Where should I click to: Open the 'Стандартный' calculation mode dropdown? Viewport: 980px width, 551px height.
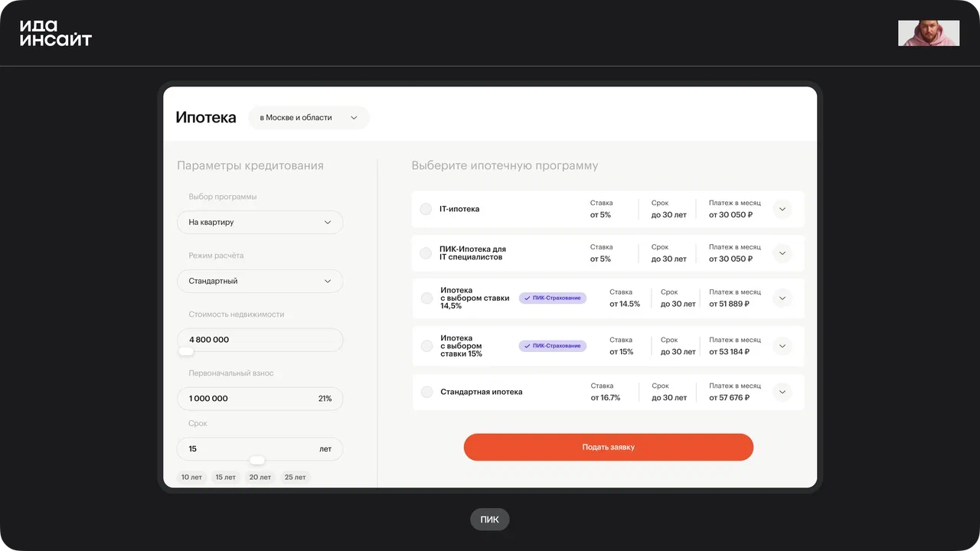click(260, 281)
